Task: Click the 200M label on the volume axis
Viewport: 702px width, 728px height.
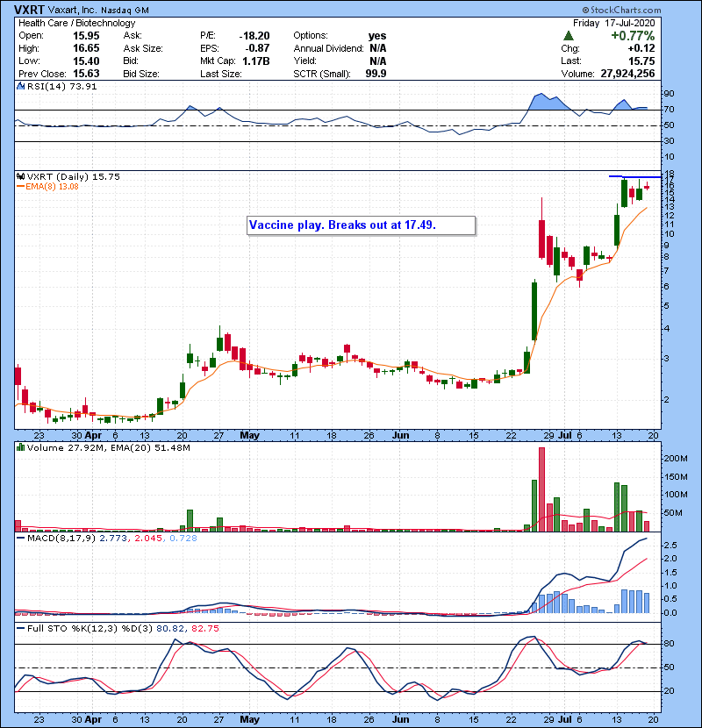Action: tap(676, 458)
